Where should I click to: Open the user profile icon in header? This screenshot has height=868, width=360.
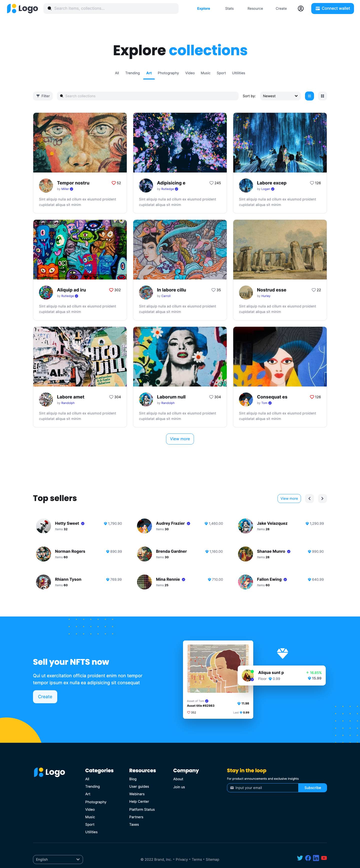pyautogui.click(x=301, y=8)
